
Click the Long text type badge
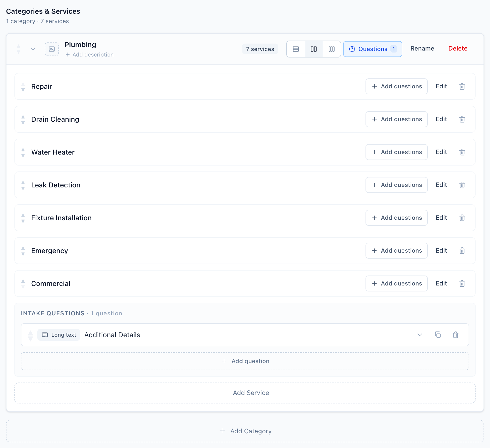tap(59, 335)
